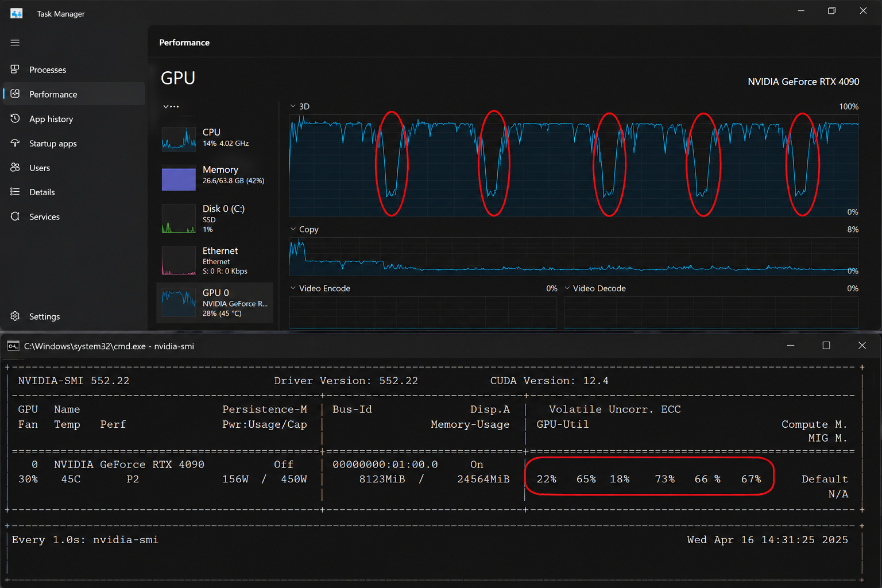Click the Wed Apr 16 14:31:25 2025 timestamp
882x588 pixels.
tap(767, 540)
